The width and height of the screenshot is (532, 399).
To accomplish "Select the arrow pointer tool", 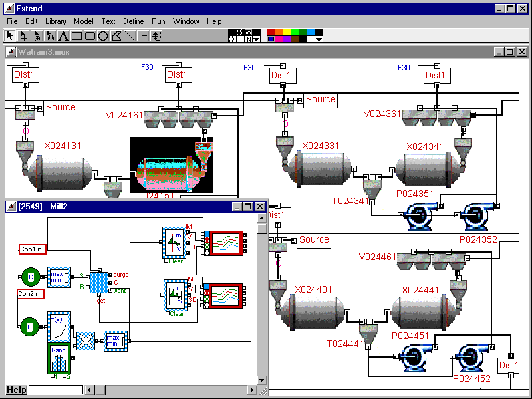I will pos(10,36).
